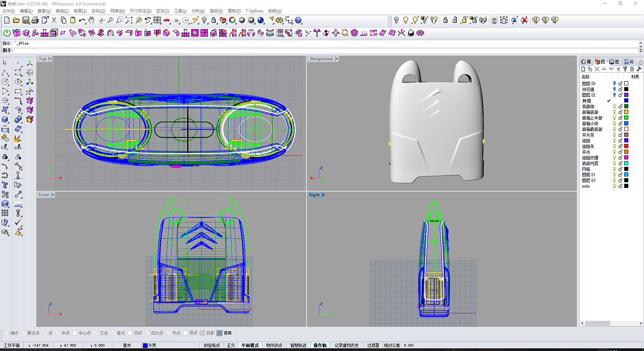Image resolution: width=644 pixels, height=351 pixels.
Task: Click the New file icon in the toolbar
Action: coord(7,20)
